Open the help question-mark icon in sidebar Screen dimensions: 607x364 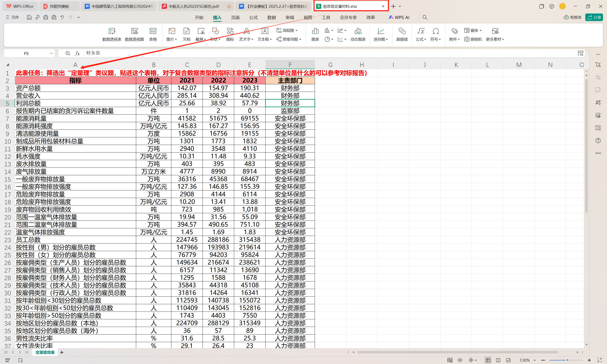[x=598, y=141]
